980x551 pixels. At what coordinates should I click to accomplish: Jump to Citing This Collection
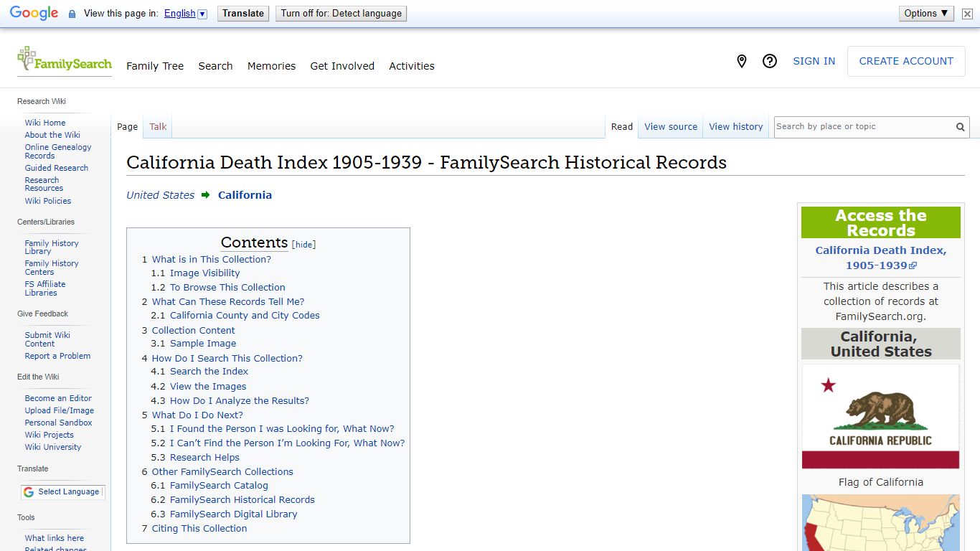click(x=199, y=529)
